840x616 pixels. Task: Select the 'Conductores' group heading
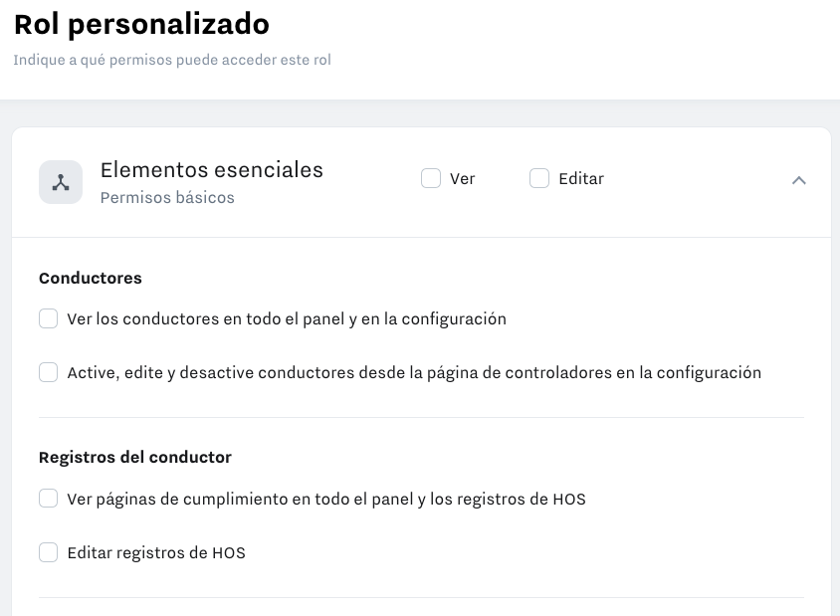(x=91, y=278)
